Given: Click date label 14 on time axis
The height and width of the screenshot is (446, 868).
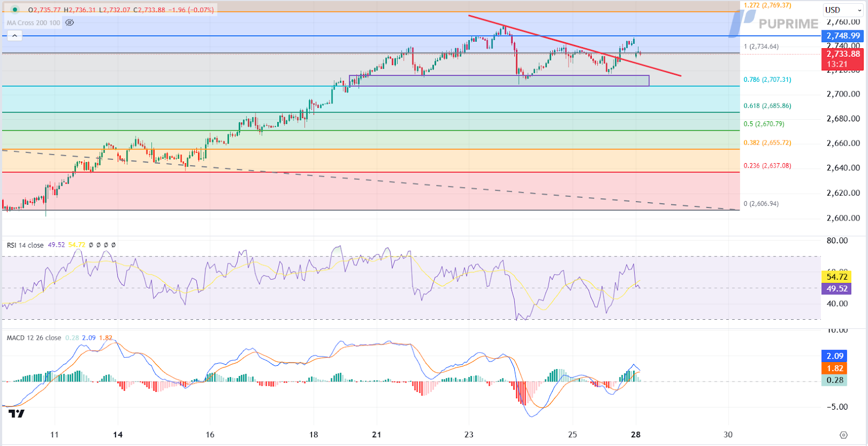Looking at the screenshot, I should click(x=118, y=435).
